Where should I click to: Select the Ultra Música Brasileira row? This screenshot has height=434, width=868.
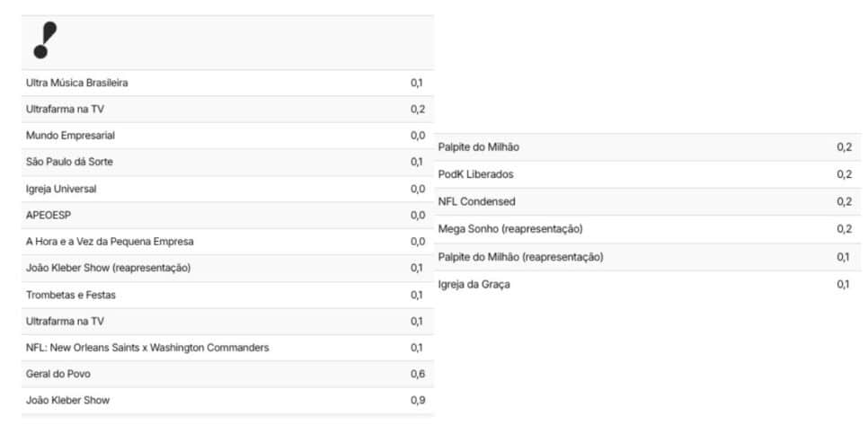227,83
